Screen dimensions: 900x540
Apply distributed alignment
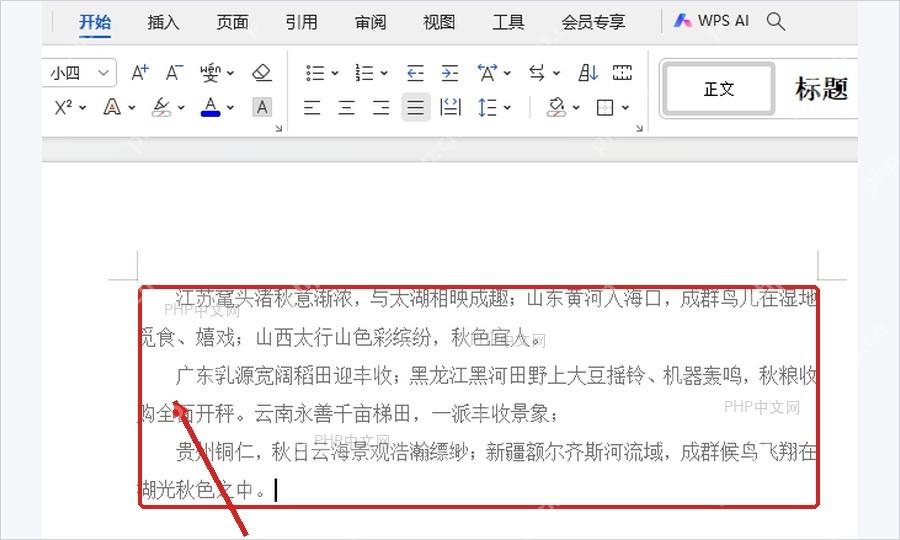[450, 107]
